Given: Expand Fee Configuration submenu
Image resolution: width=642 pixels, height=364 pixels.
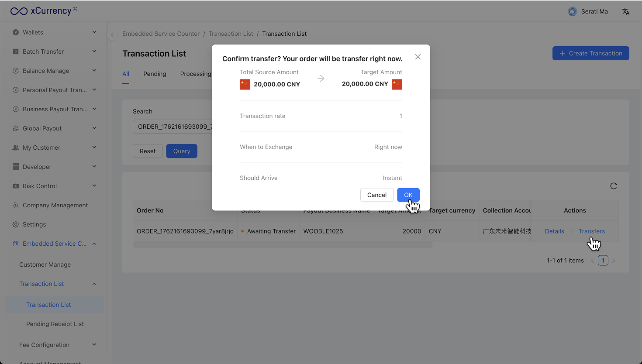Looking at the screenshot, I should tap(94, 345).
